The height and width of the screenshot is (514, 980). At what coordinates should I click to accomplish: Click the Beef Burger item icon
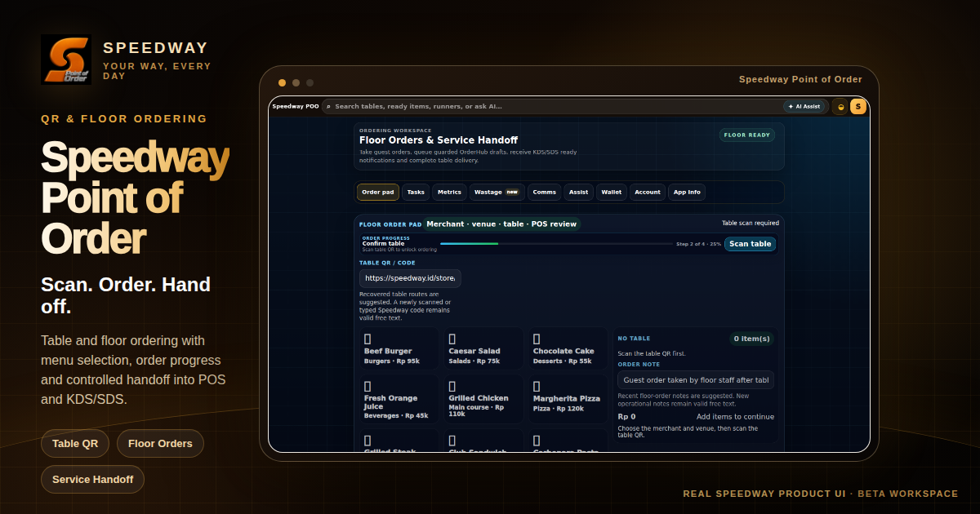pos(367,339)
